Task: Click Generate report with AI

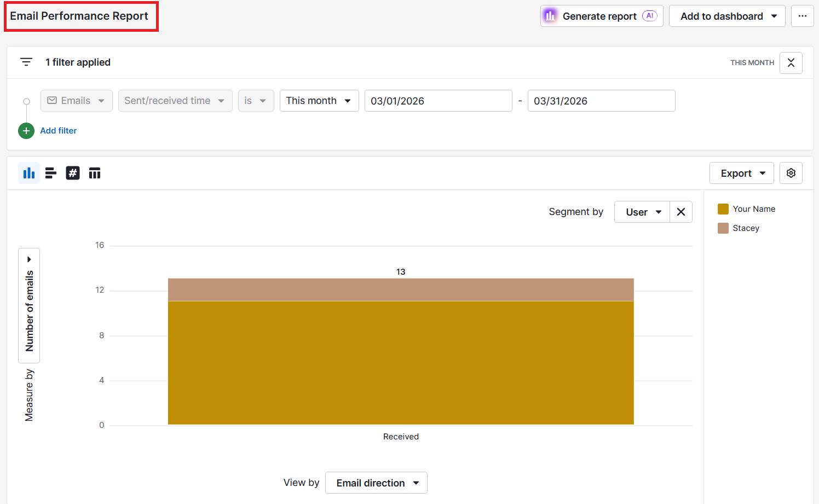Action: tap(601, 16)
